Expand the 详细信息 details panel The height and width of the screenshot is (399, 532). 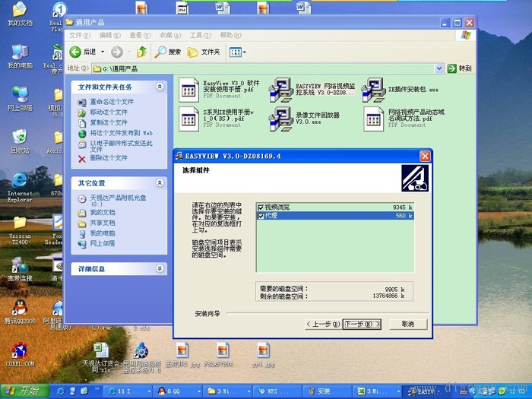tap(160, 268)
